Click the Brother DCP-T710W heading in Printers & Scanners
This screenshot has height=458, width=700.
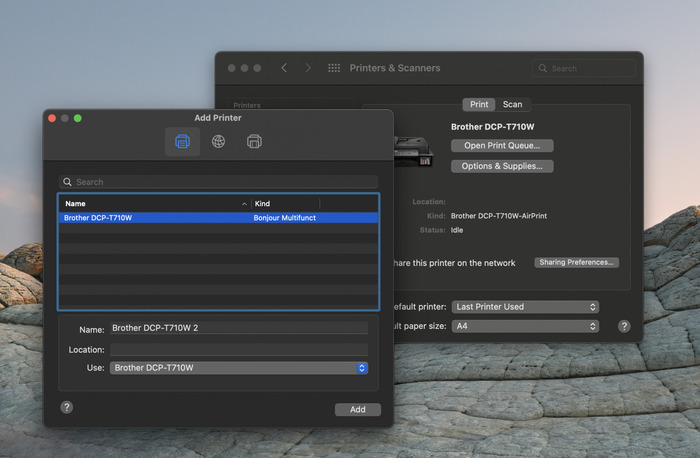pos(492,127)
